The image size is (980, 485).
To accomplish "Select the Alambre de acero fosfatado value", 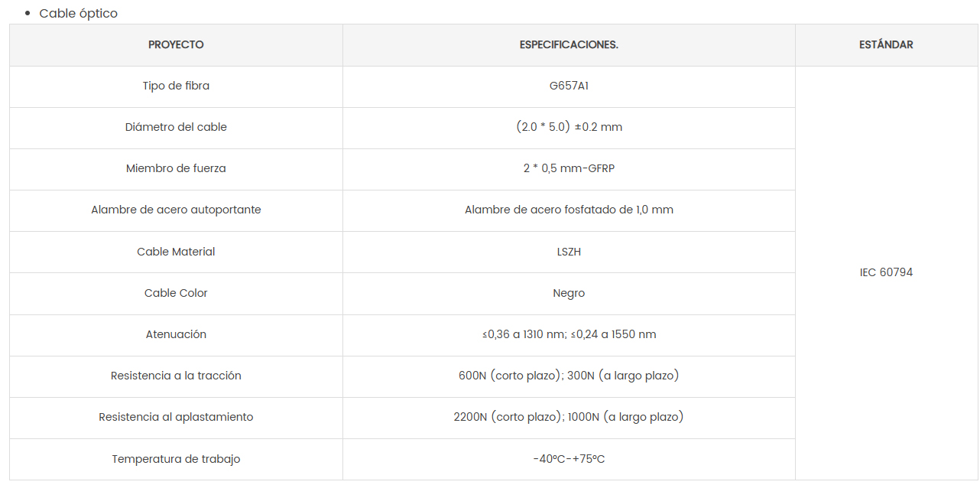I will (x=569, y=210).
